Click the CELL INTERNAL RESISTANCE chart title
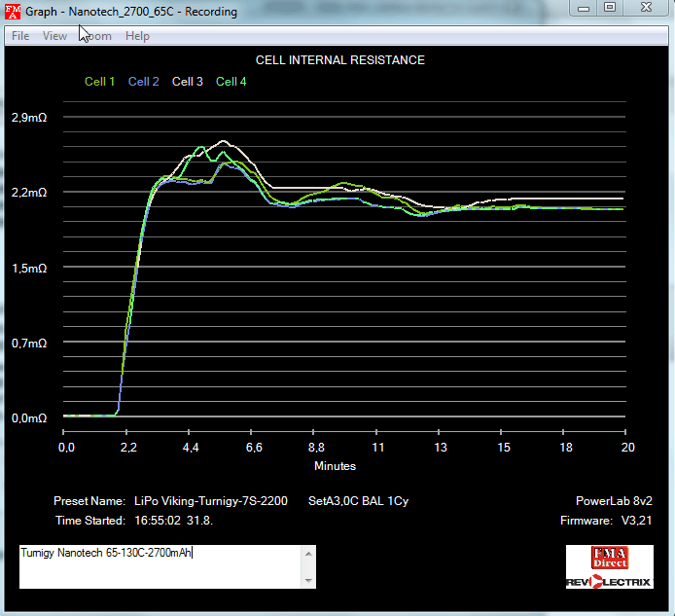This screenshot has width=675, height=616. (339, 60)
